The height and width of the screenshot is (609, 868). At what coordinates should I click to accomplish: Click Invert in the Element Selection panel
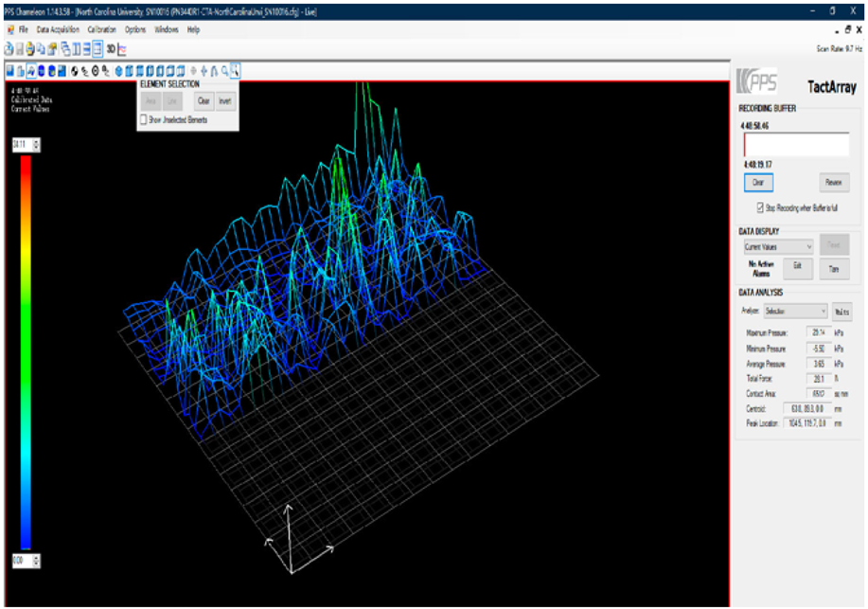pos(224,100)
